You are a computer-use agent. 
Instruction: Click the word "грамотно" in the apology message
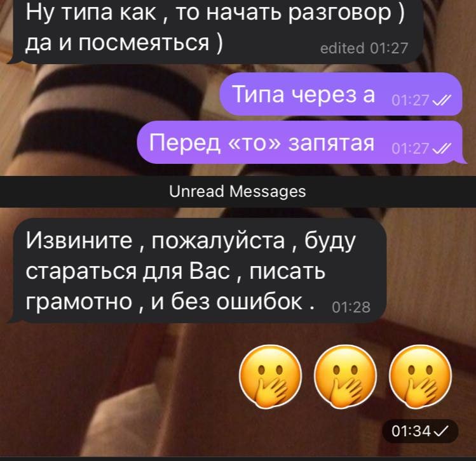(x=79, y=302)
